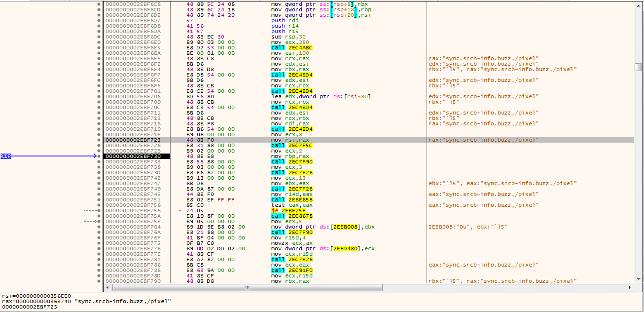Toggle breakpoint dot beside address 0000000002EBF6C8
Viewport: 644px width, 312px height.
pos(99,4)
